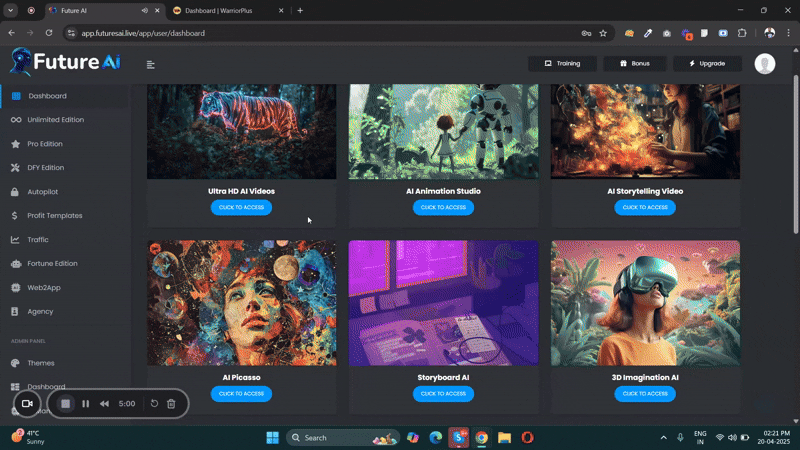Switch to the Dashboard | WarriorPlus tab
Viewport: 800px width, 450px height.
click(x=220, y=10)
